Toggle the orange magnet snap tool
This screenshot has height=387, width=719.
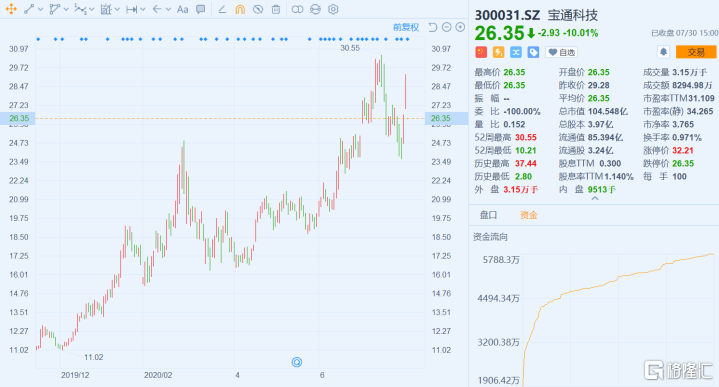click(x=240, y=9)
